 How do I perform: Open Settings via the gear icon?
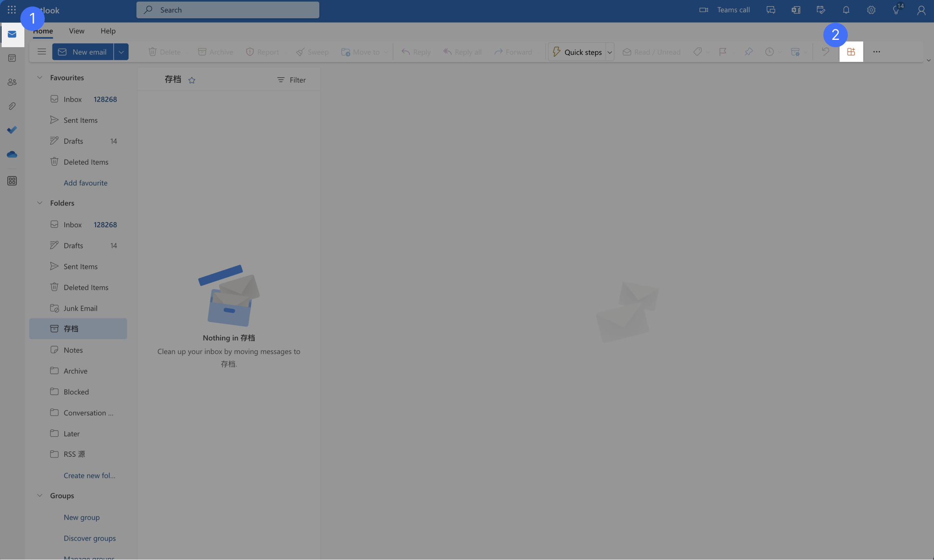[871, 10]
